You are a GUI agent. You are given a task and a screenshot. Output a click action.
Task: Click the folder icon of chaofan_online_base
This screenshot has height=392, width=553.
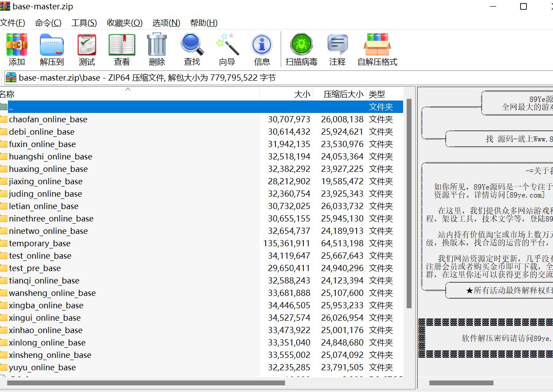coord(4,119)
